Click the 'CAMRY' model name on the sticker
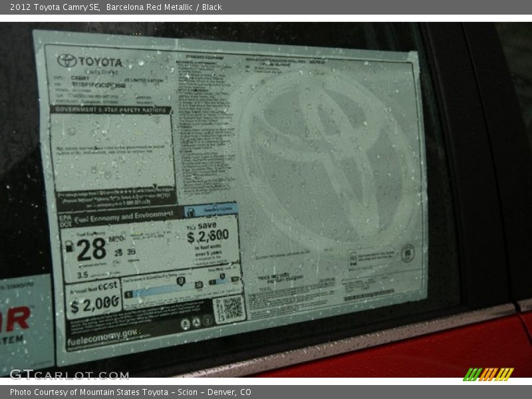The height and width of the screenshot is (399, 532). click(80, 78)
